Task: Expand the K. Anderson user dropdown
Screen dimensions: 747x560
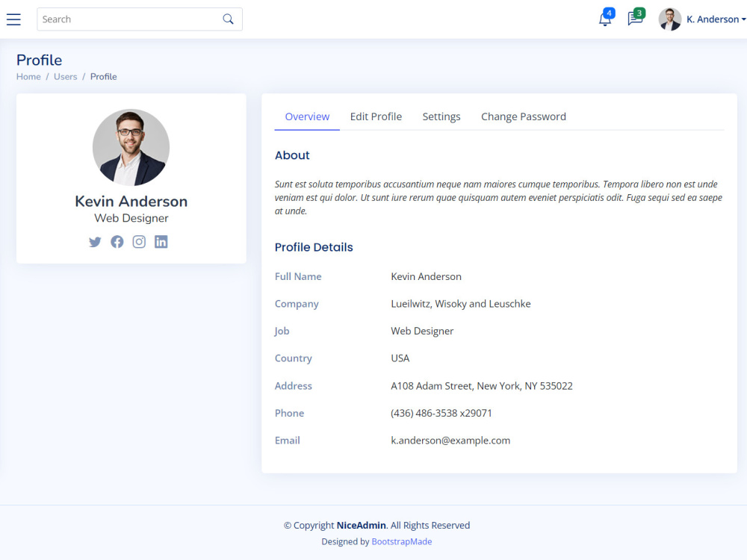Action: [716, 19]
